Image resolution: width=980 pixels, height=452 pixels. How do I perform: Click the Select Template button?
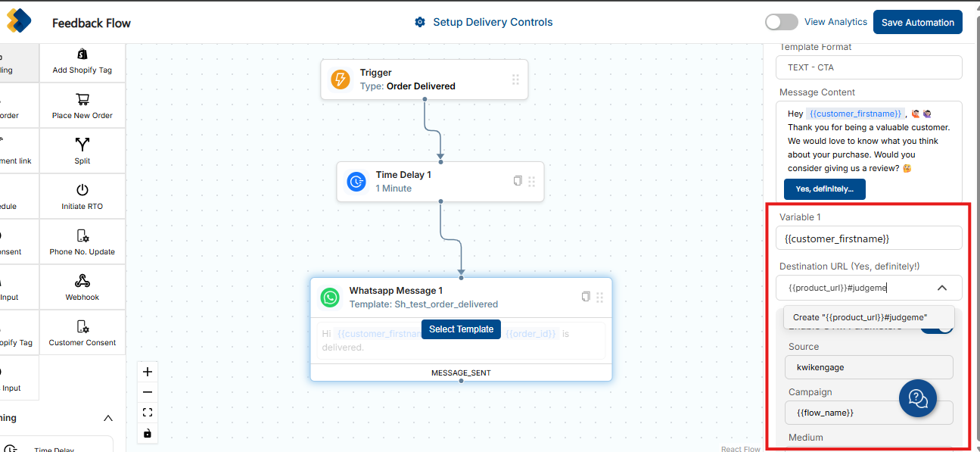(461, 329)
